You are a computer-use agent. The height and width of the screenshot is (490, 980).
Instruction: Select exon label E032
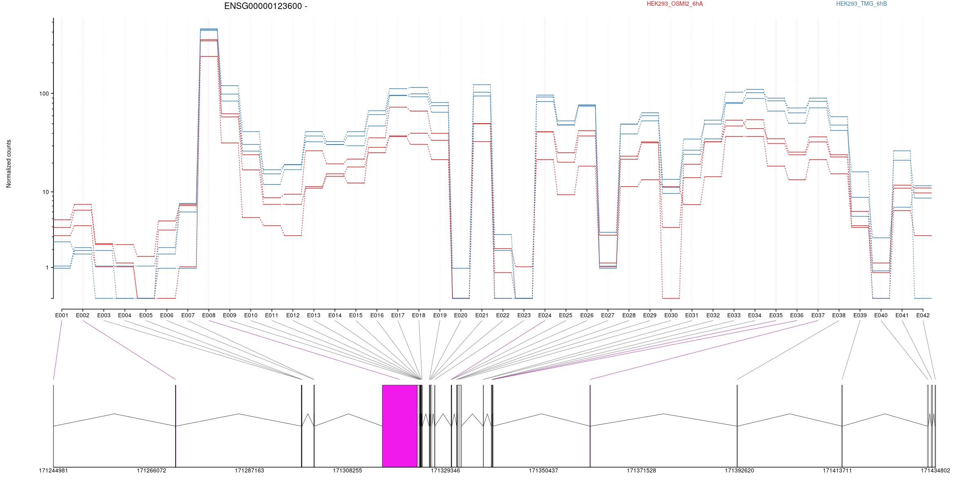(713, 315)
